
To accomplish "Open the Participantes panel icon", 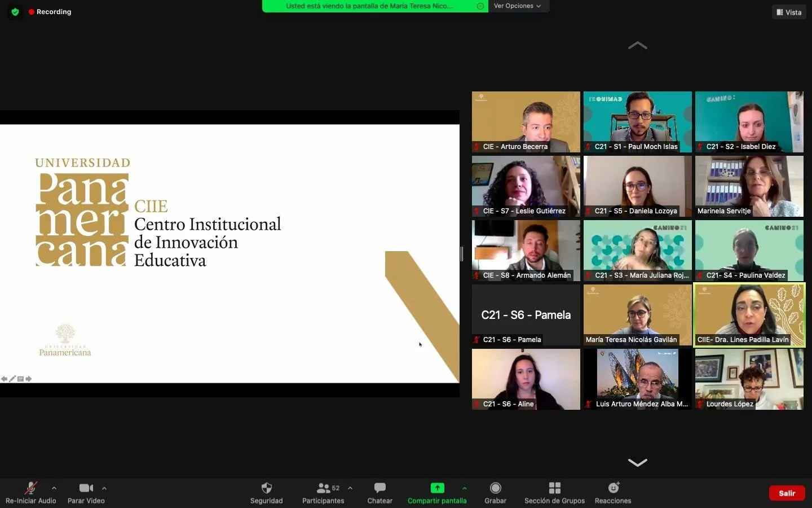I will (x=323, y=488).
